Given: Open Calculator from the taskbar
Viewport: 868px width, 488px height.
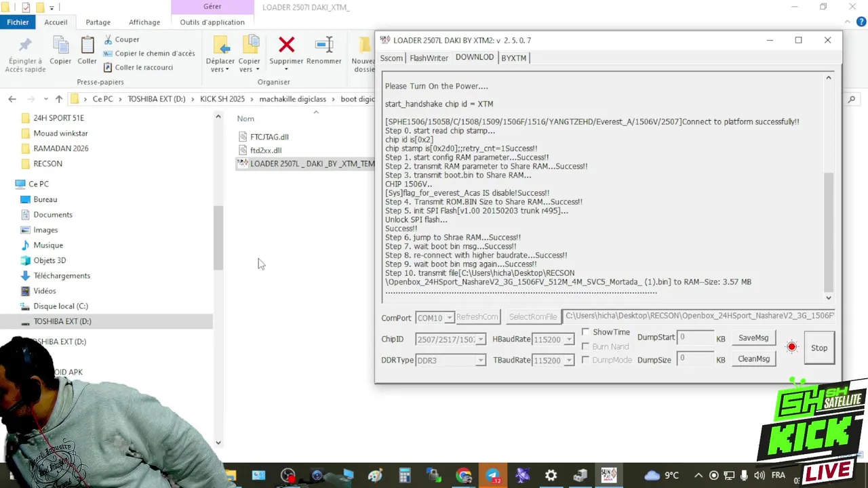Looking at the screenshot, I should tap(405, 476).
